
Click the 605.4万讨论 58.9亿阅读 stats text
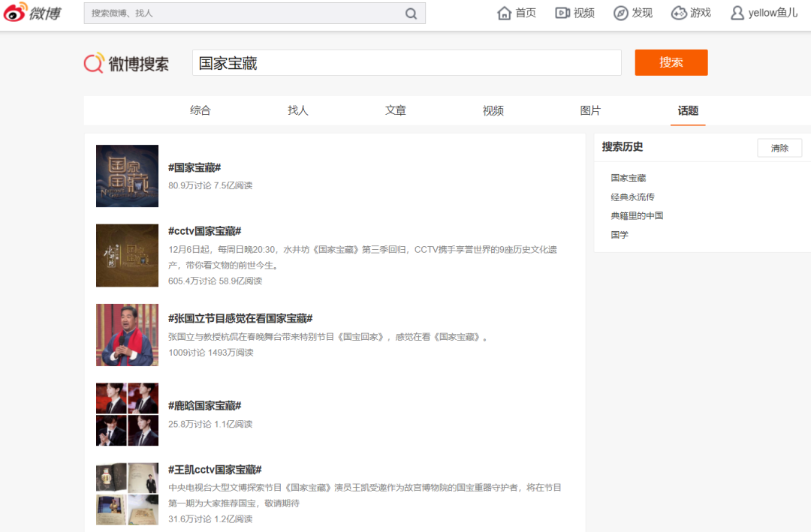pos(216,281)
